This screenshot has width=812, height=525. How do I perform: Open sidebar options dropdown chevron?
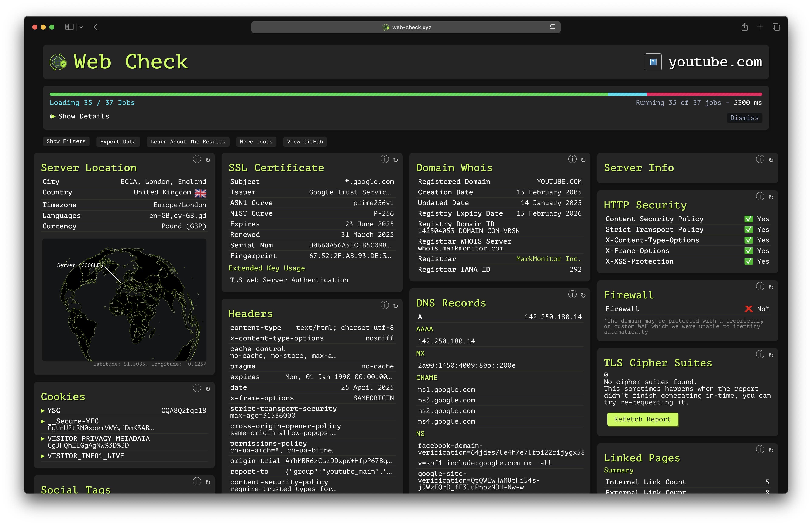81,27
